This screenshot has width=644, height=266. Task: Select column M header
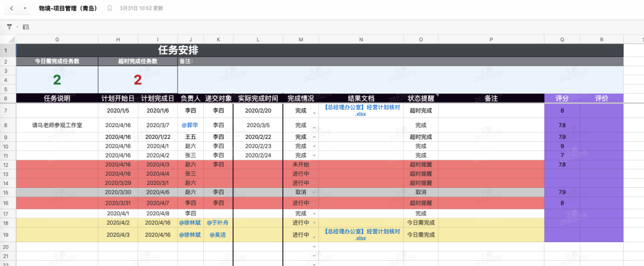pyautogui.click(x=301, y=39)
